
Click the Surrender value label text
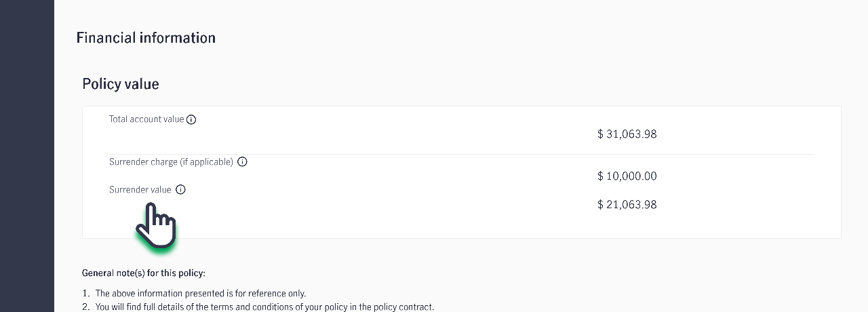click(140, 190)
